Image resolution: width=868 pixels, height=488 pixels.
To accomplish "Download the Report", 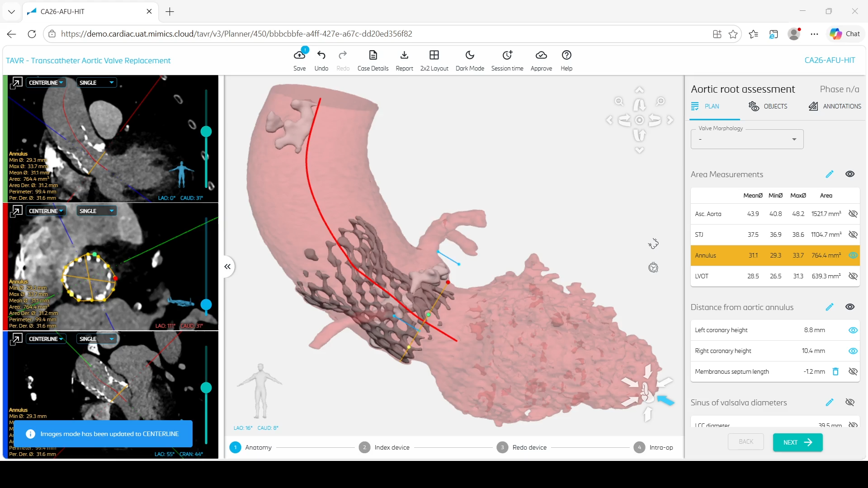I will [404, 55].
